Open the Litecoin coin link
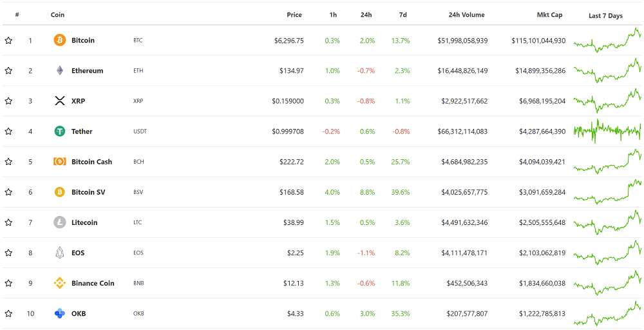644x330 pixels. 84,222
